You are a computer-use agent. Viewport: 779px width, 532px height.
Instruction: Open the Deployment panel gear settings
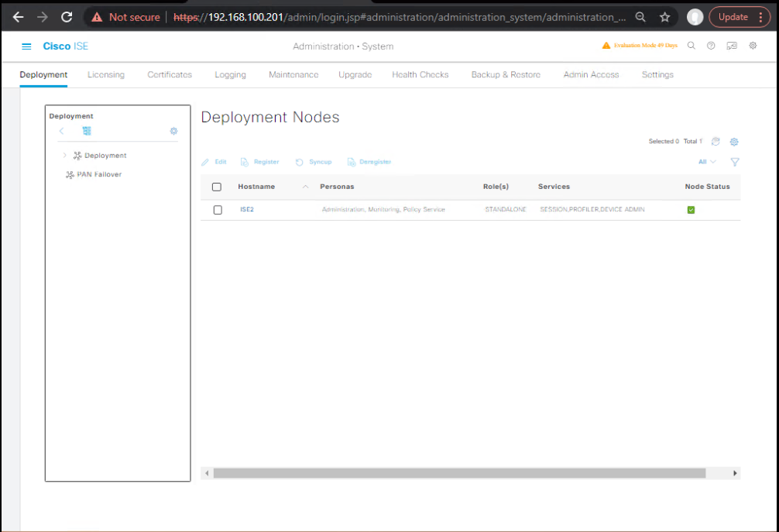point(174,131)
